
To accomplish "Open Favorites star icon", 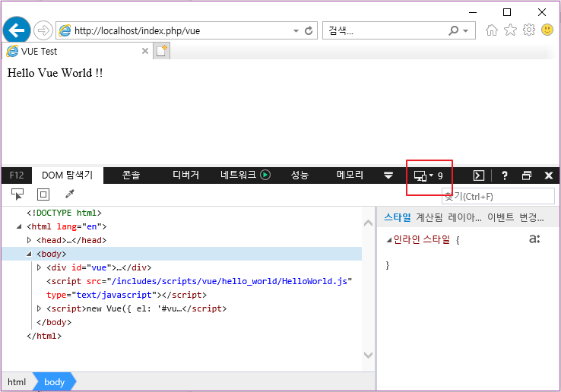I will 510,30.
